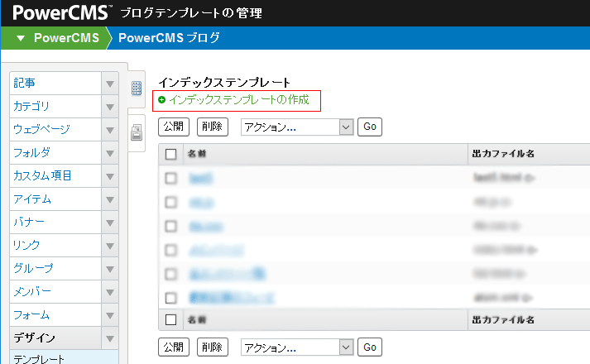590x364 pixels.
Task: Check the third template row checkbox
Action: [x=170, y=227]
